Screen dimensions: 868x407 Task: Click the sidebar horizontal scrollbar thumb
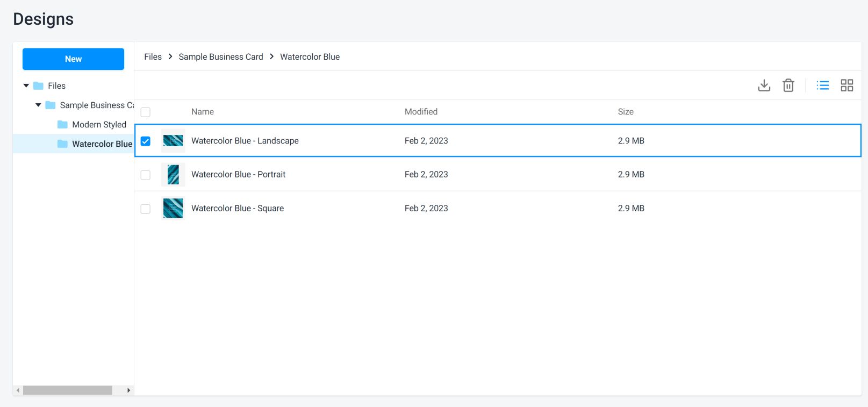coord(67,390)
